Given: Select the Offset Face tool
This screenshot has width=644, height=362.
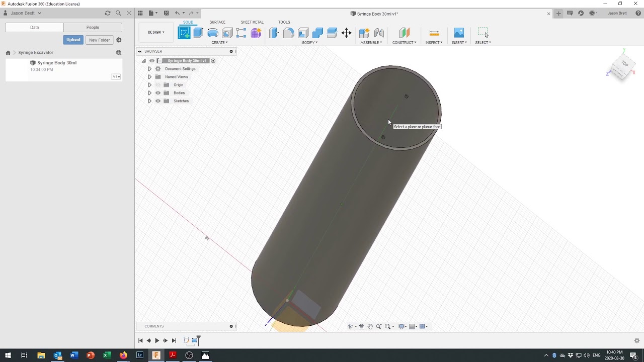Looking at the screenshot, I should pyautogui.click(x=332, y=33).
